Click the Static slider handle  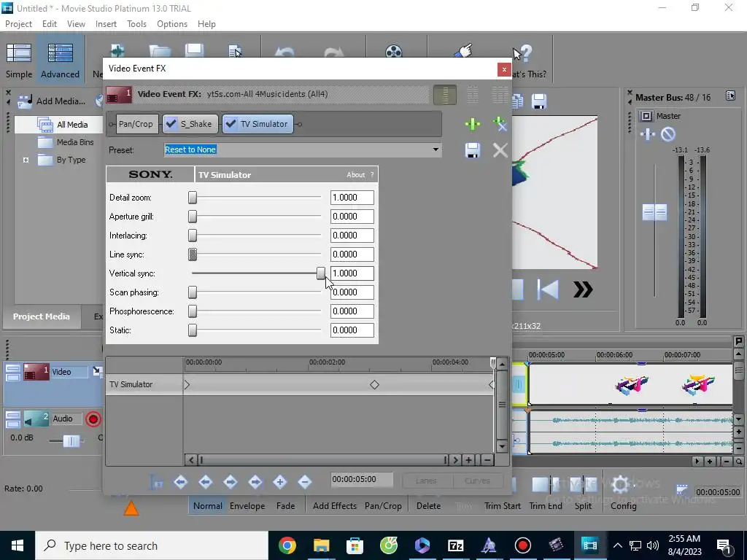193,330
